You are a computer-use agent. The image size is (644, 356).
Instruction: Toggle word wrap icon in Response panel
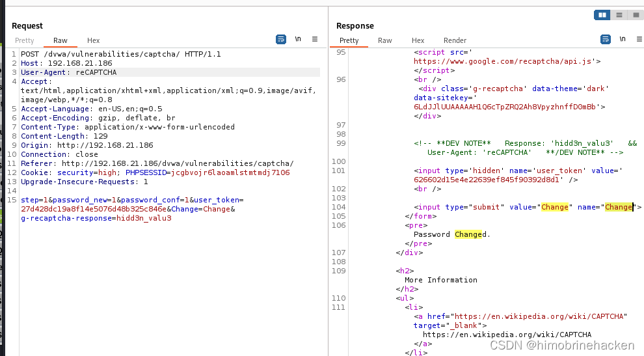[606, 40]
